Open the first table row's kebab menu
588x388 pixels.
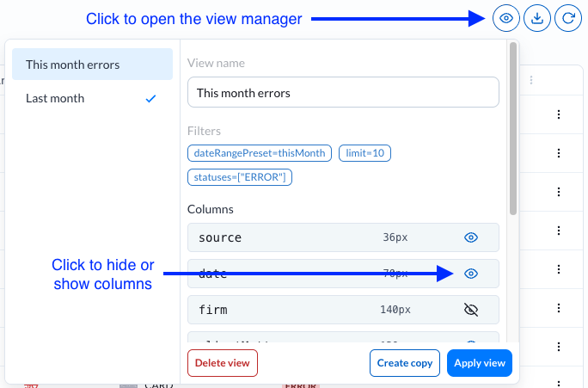click(559, 114)
